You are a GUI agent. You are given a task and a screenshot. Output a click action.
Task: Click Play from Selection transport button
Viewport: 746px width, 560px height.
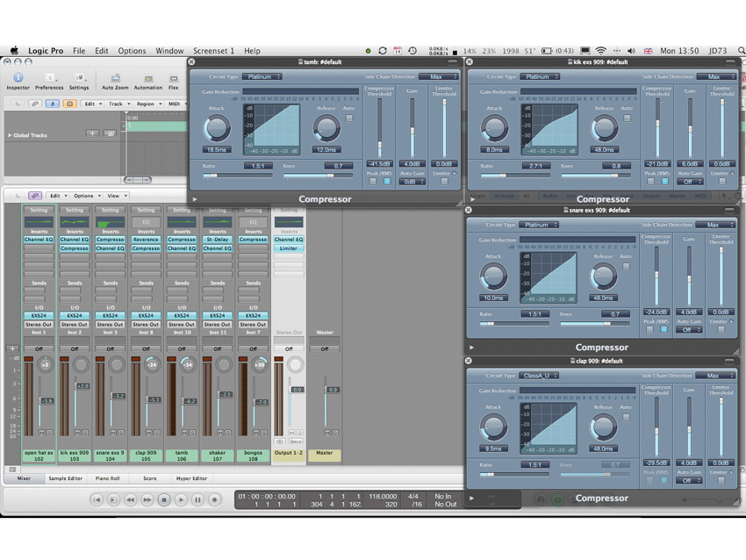(113, 499)
